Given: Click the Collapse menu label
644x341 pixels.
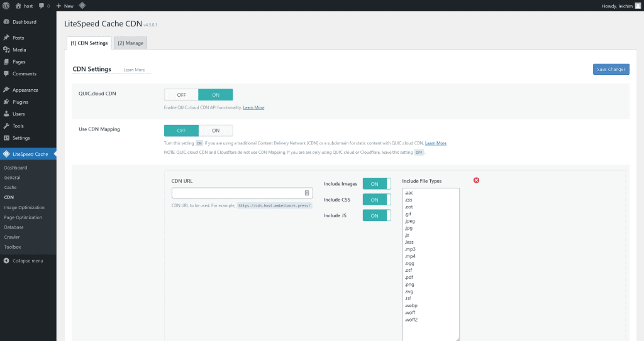Looking at the screenshot, I should click(28, 261).
